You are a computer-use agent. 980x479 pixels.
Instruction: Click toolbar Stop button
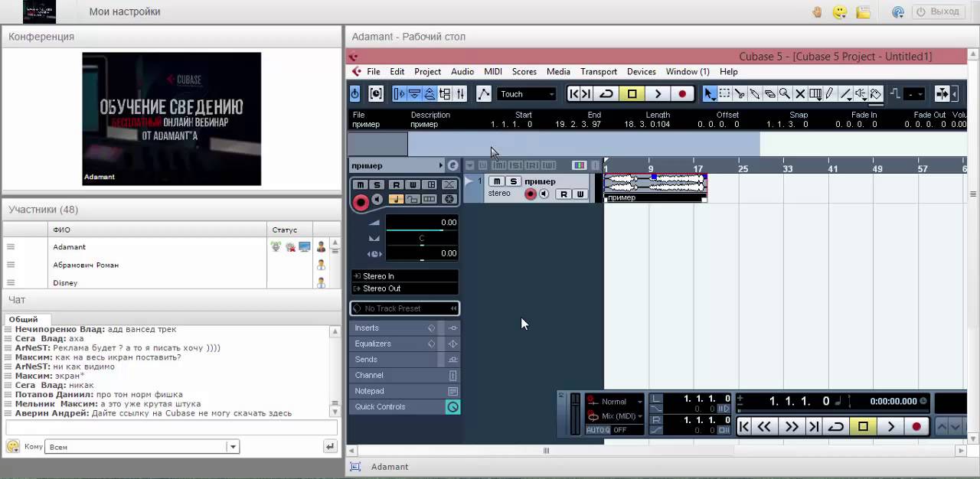[x=632, y=93]
